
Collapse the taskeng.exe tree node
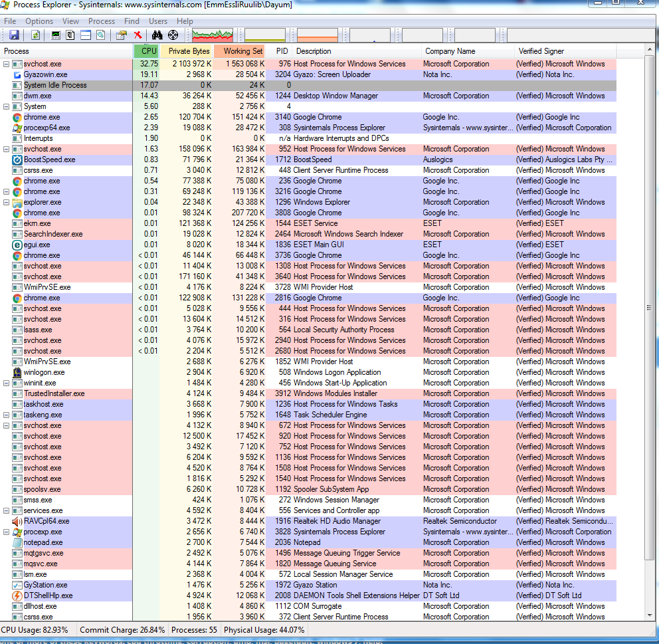6,415
